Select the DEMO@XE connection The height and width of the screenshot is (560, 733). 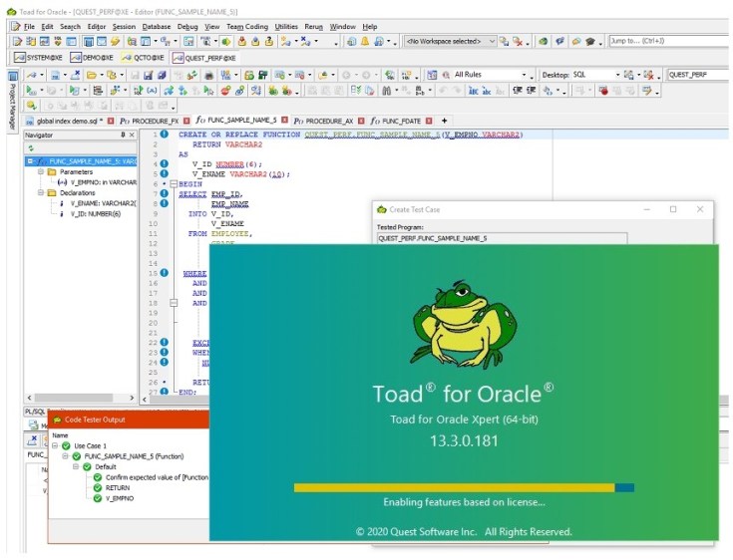click(x=92, y=58)
